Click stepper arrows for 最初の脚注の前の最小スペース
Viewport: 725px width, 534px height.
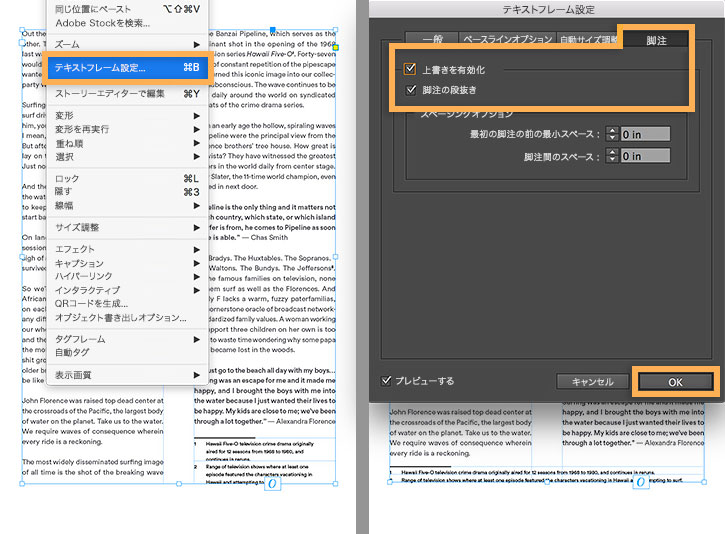pyautogui.click(x=612, y=134)
